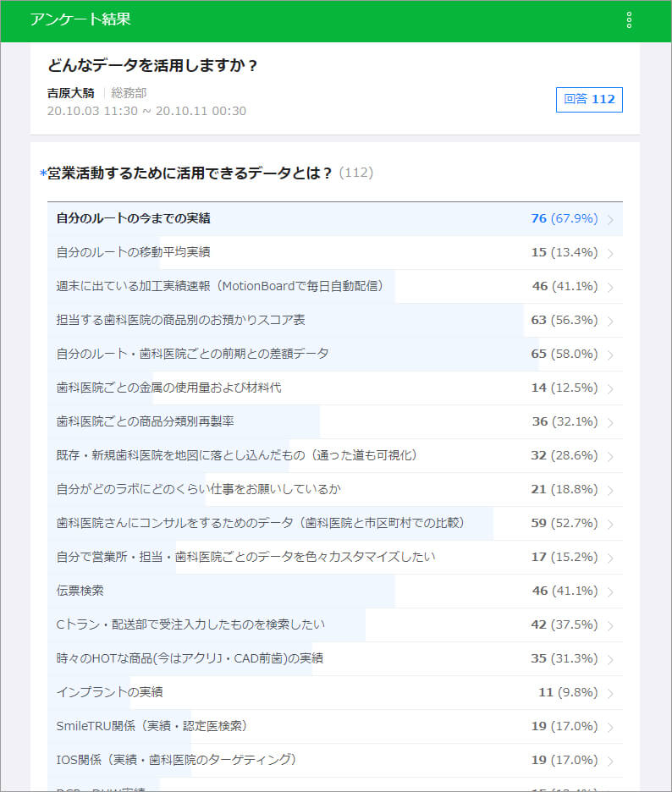
Task: Expand the 自分のルートの移動平均実績 row chevron
Action: 610,253
